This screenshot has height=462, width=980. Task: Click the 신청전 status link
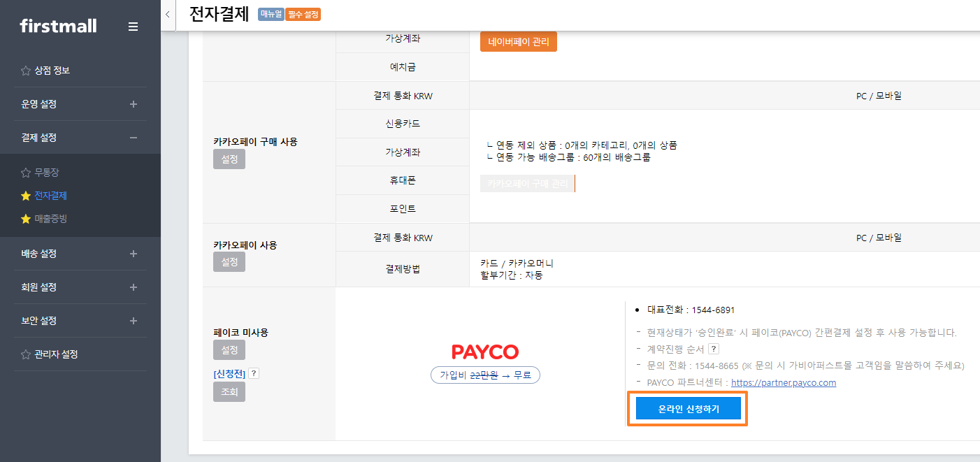point(229,374)
